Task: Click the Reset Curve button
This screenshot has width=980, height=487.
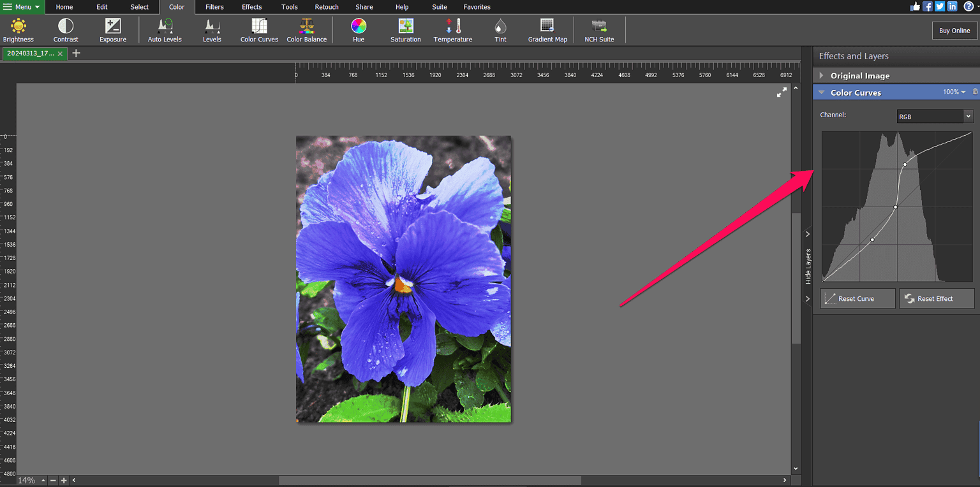Action: (857, 298)
